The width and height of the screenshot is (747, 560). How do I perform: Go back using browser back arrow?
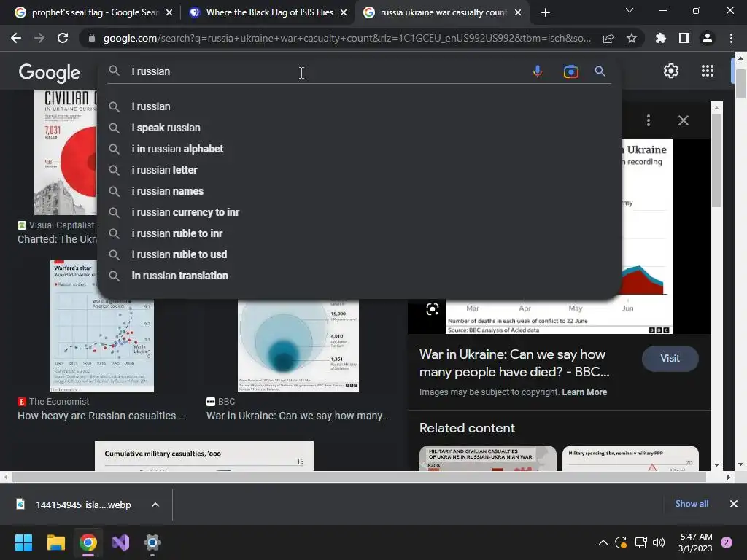click(x=16, y=38)
